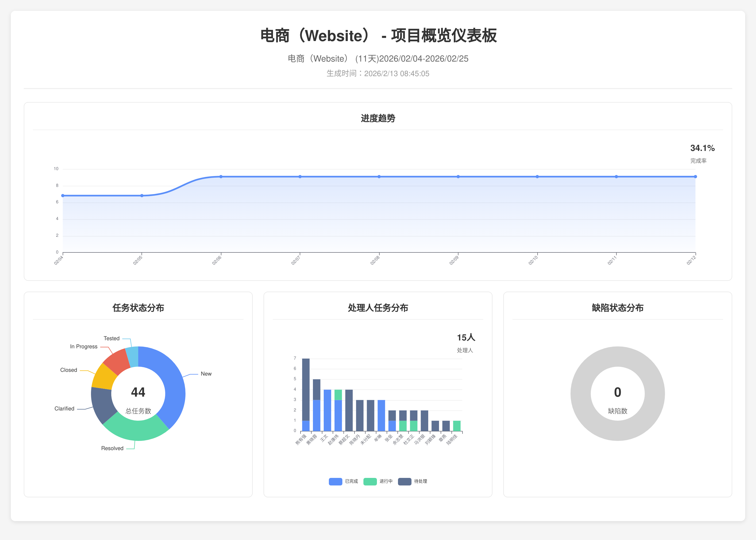Click the gray empty defect donut ring
Viewport: 756px width, 540px height.
click(x=581, y=394)
